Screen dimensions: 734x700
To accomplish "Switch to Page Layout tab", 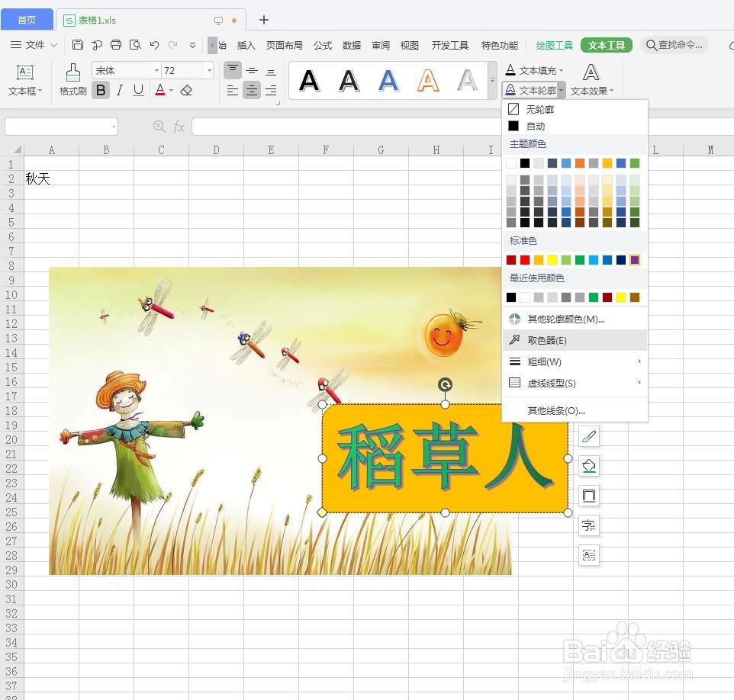I will [x=284, y=46].
